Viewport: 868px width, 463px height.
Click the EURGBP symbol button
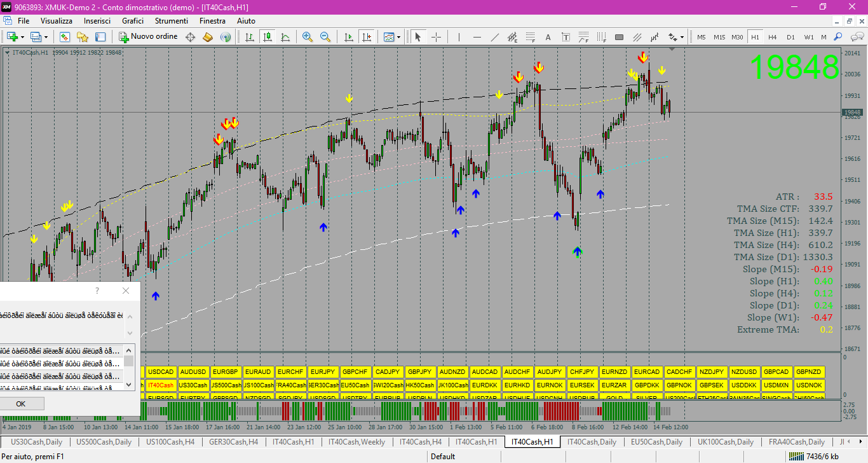click(x=226, y=372)
